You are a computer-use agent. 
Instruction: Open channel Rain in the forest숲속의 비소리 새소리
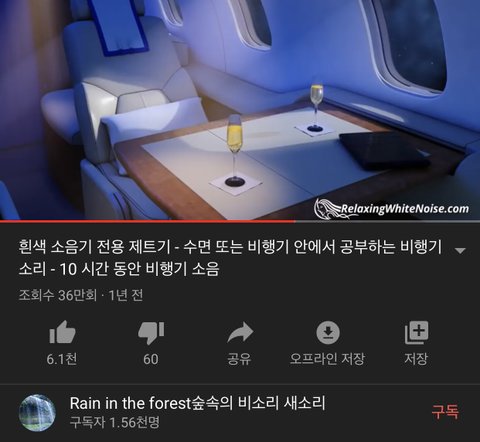pyautogui.click(x=197, y=403)
